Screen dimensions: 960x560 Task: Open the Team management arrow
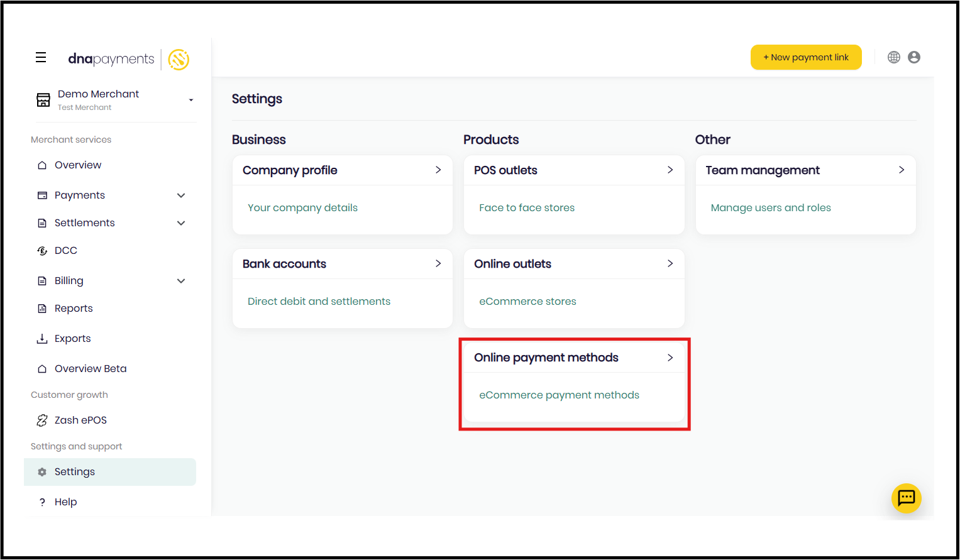[901, 170]
